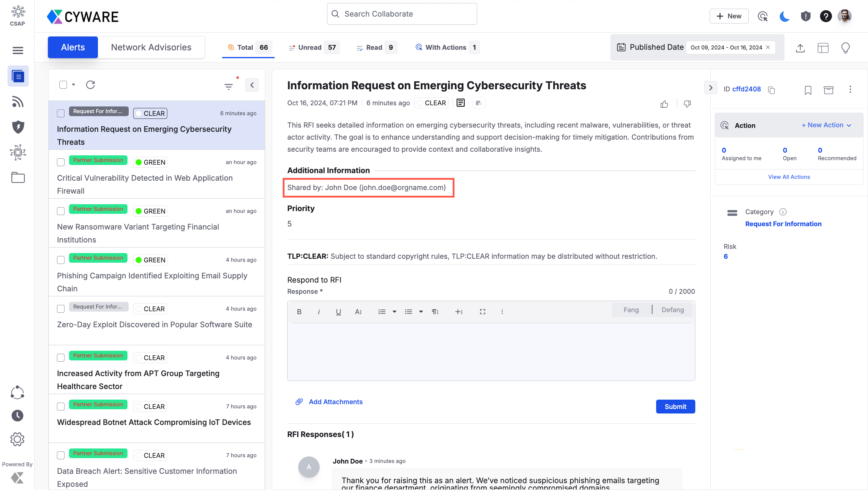
Task: Tick the Widespread Botnet Attack checkbox
Action: (61, 406)
